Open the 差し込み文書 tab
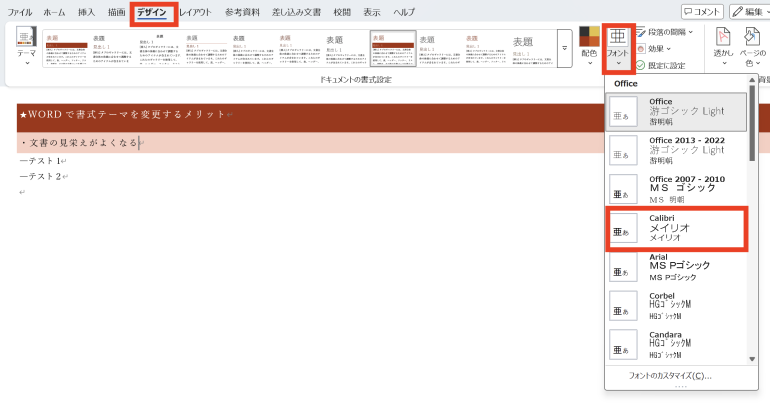Viewport: 770px width, 410px height. tap(297, 12)
